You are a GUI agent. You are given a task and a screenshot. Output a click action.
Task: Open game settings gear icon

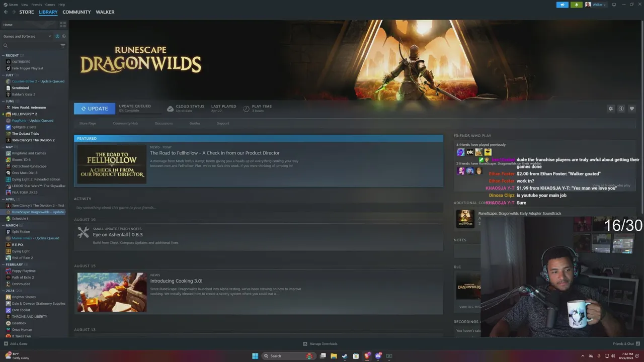611,109
